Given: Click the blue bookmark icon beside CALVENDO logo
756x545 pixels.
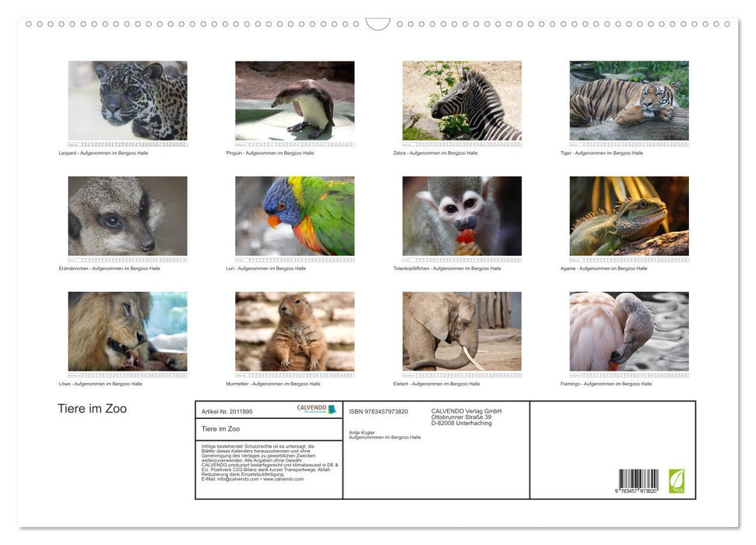Looking at the screenshot, I should point(331,408).
